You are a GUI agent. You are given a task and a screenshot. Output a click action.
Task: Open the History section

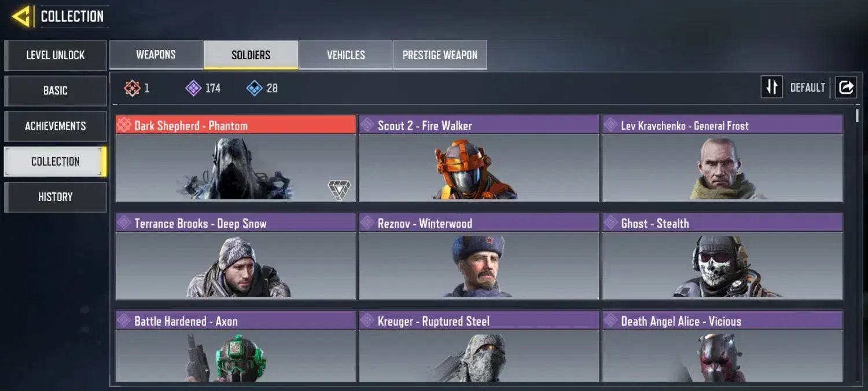coord(56,197)
